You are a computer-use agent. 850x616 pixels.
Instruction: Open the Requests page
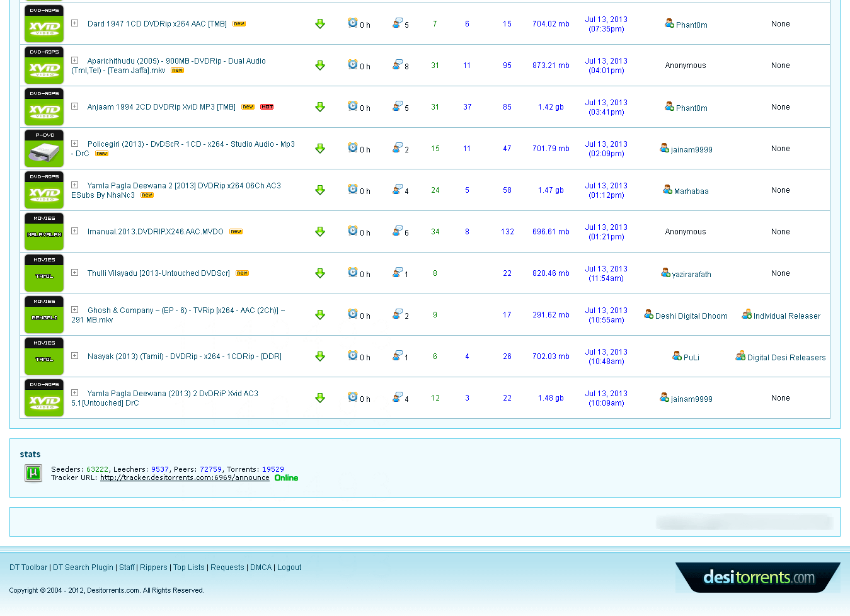point(227,568)
